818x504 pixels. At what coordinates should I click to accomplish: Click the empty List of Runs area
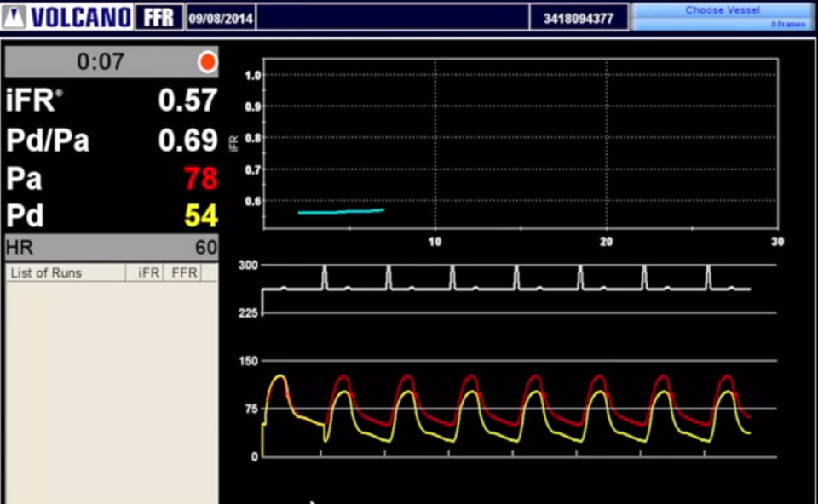(112, 383)
